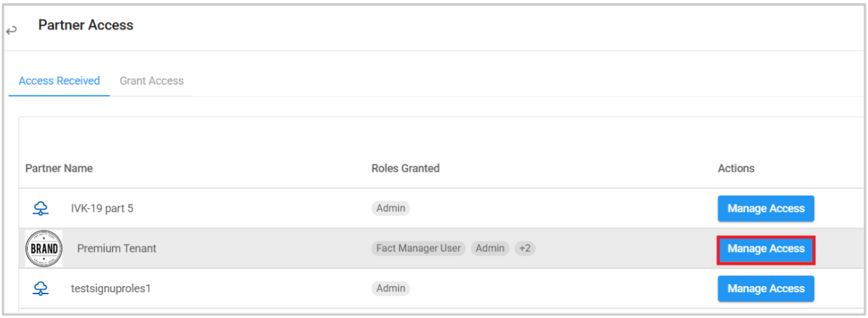This screenshot has width=868, height=318.
Task: Select the testsignuproles1 partner name
Action: (111, 288)
